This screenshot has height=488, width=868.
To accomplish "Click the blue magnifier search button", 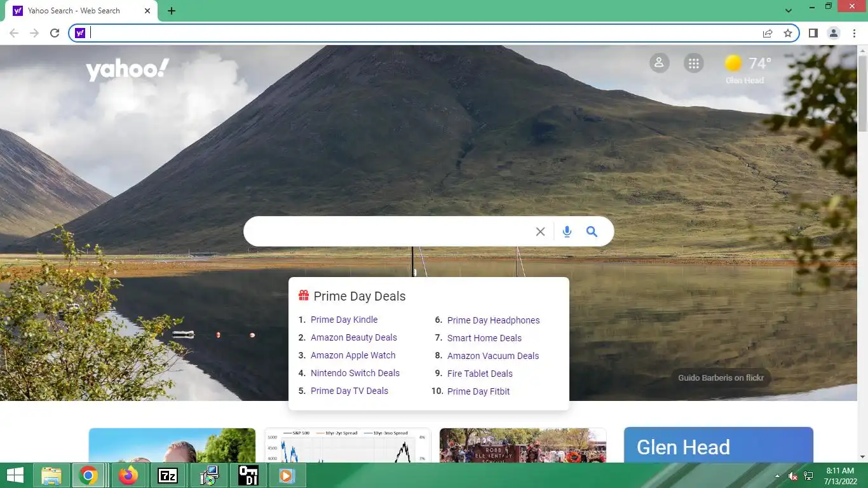I will [592, 232].
